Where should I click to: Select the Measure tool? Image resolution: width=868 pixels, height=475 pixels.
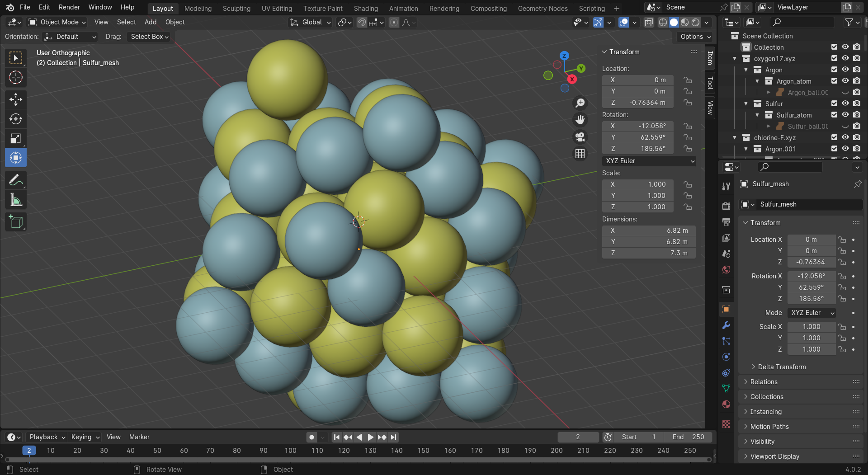(16, 200)
